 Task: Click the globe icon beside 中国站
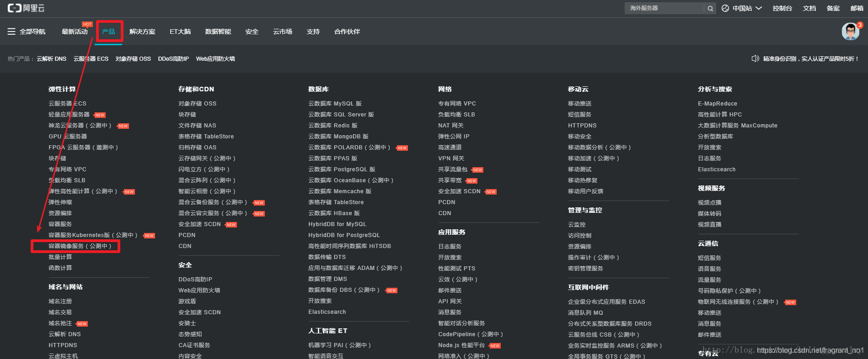tap(725, 8)
